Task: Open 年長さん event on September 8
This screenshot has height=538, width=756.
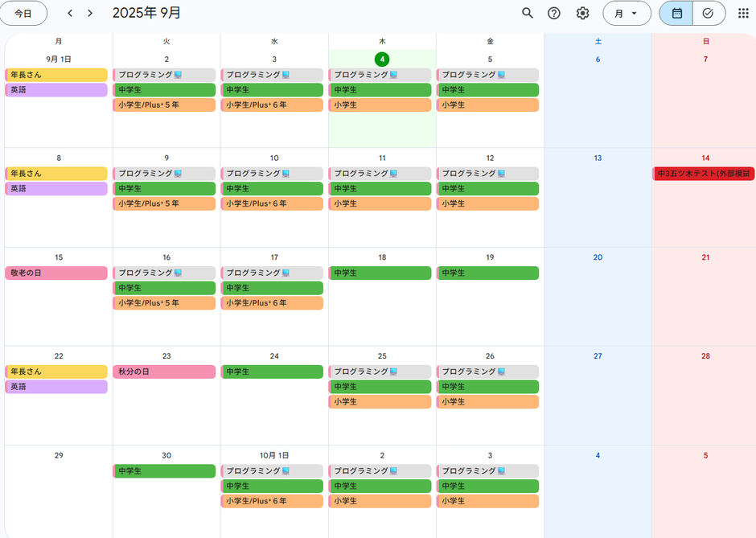Action: [x=56, y=174]
